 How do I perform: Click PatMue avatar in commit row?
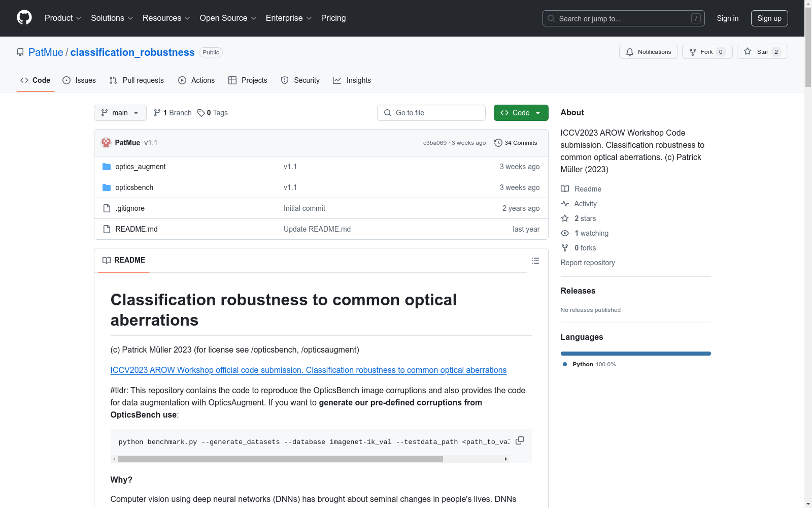pyautogui.click(x=106, y=143)
